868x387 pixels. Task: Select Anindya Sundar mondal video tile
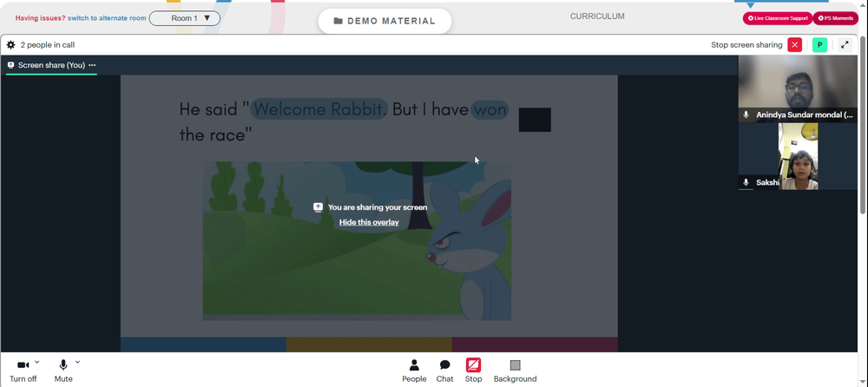797,89
